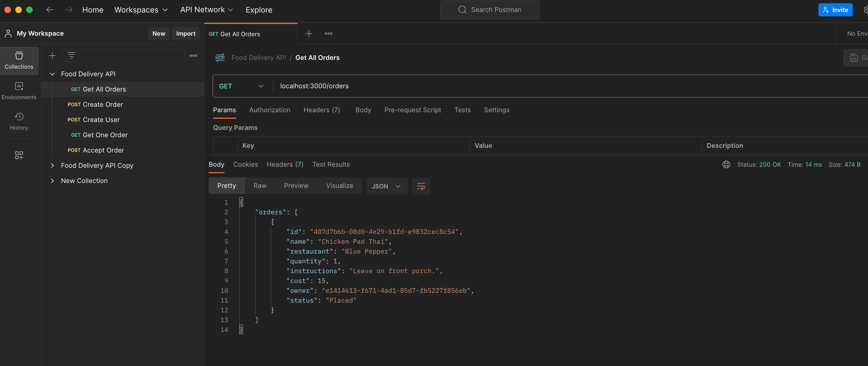Switch to the Authorization request tab

(269, 110)
